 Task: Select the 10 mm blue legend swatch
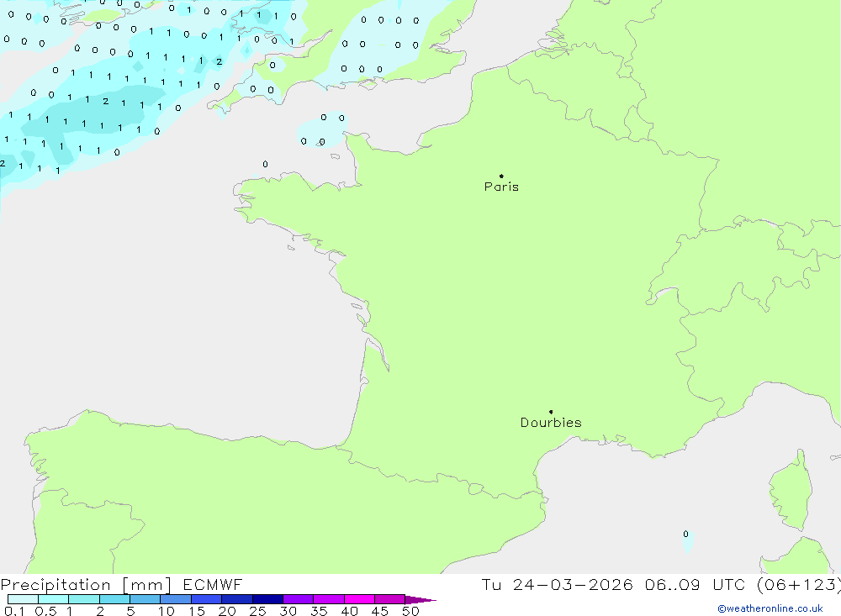point(176,599)
